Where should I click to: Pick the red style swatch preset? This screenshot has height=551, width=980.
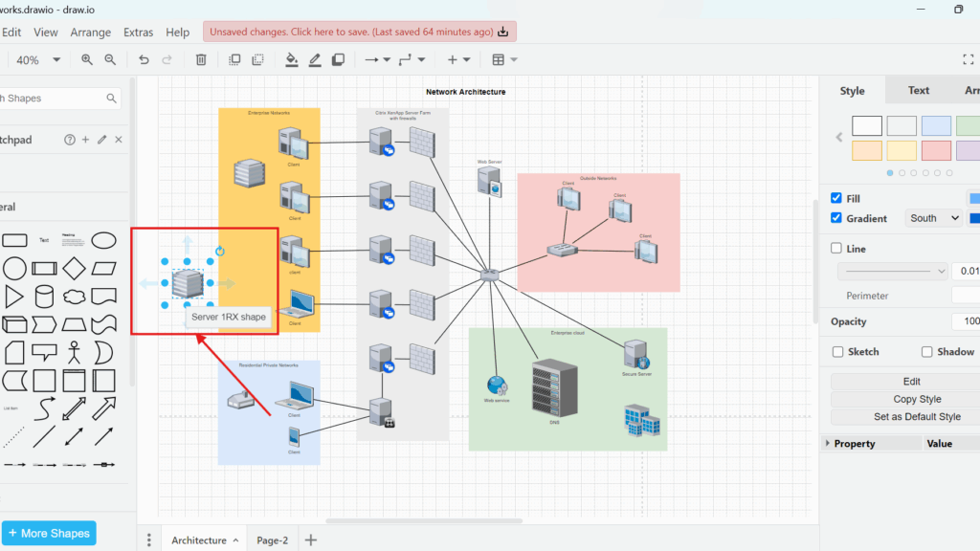(x=936, y=150)
